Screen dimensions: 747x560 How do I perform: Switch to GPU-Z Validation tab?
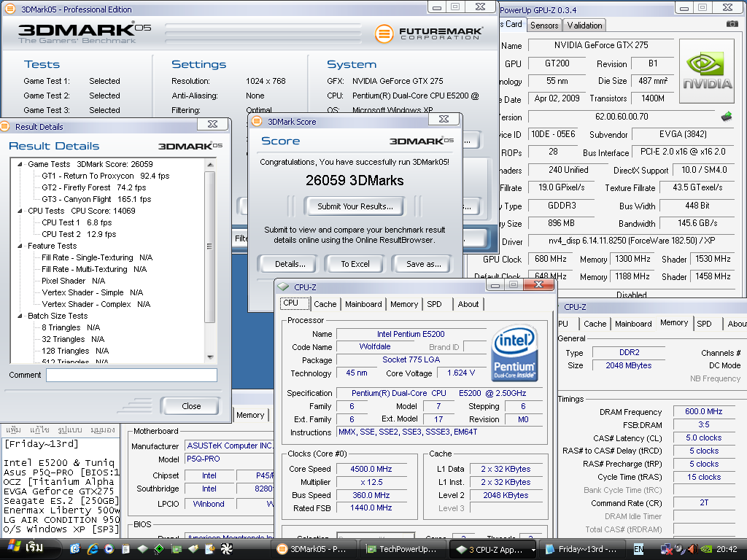coord(584,26)
